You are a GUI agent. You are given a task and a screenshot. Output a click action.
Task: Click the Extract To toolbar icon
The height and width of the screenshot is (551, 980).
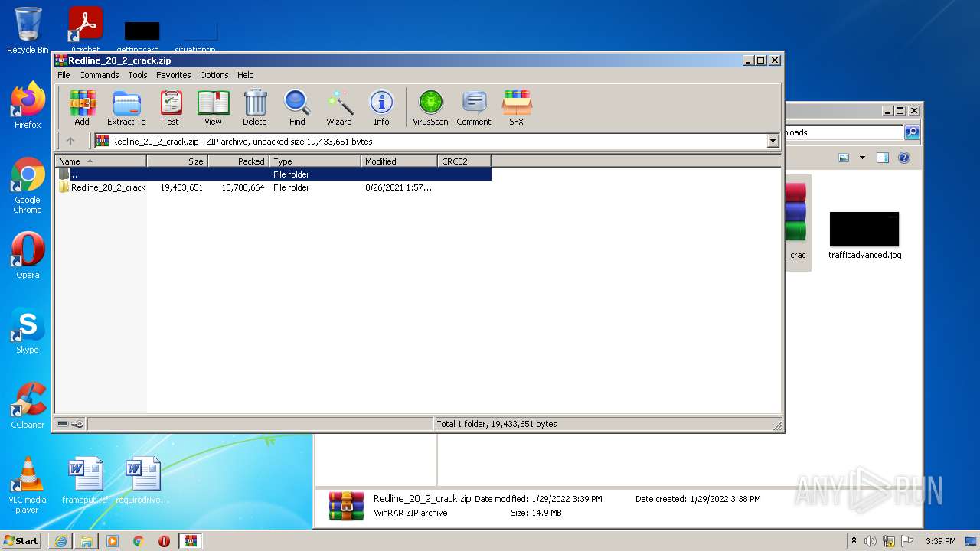(x=126, y=108)
